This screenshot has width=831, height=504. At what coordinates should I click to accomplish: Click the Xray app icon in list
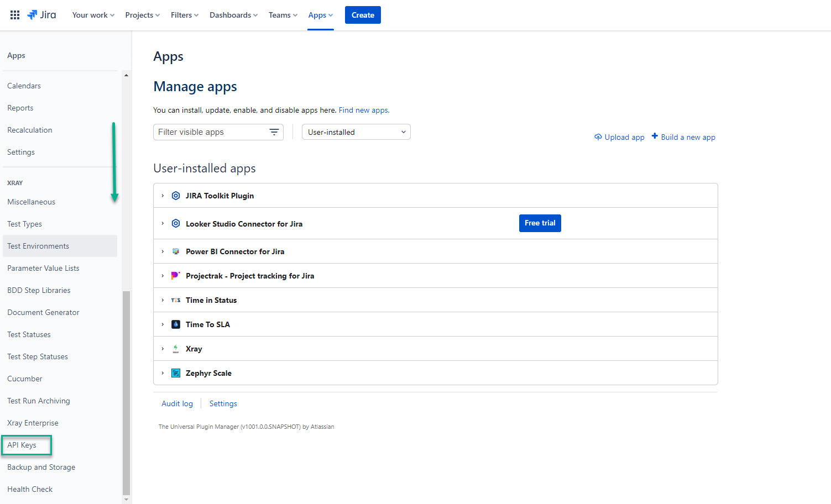[x=176, y=349]
